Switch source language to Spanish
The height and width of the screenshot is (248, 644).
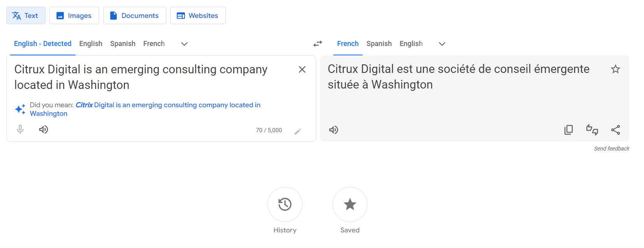coord(123,44)
